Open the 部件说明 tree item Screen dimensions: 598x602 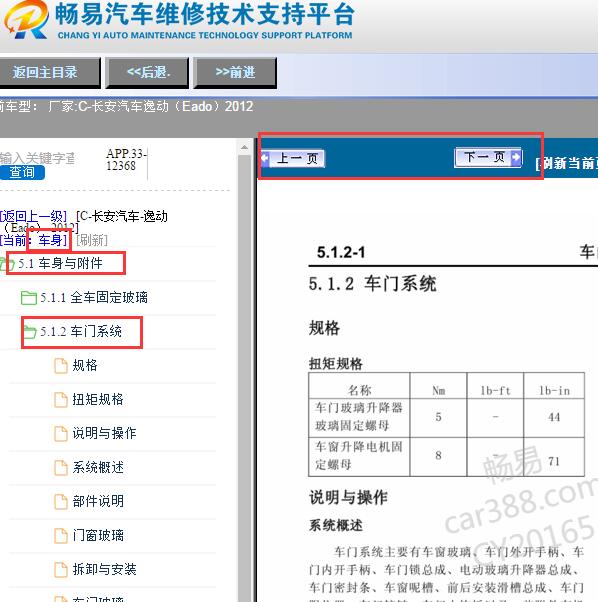98,501
